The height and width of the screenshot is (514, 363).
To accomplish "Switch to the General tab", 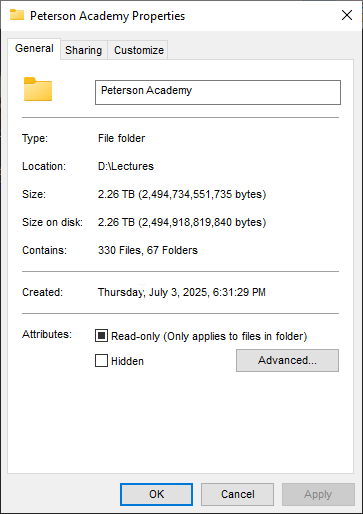I will (x=34, y=49).
